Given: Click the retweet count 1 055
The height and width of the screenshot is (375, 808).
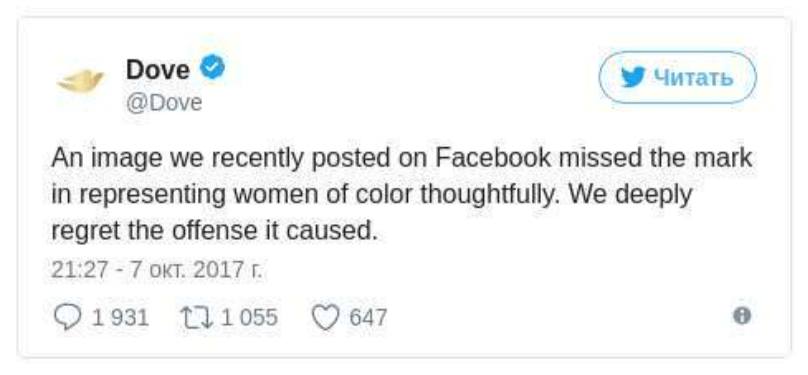Looking at the screenshot, I should tap(249, 317).
